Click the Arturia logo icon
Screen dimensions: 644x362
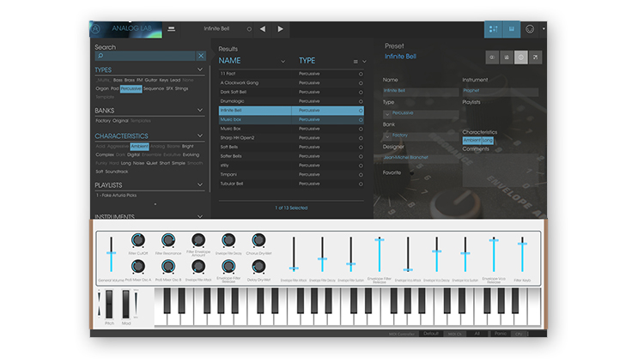pyautogui.click(x=95, y=28)
